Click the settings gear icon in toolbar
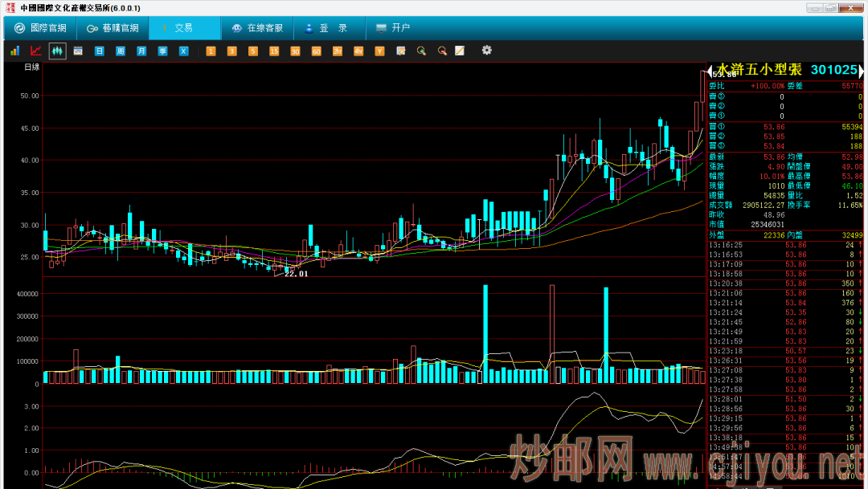 pyautogui.click(x=486, y=51)
